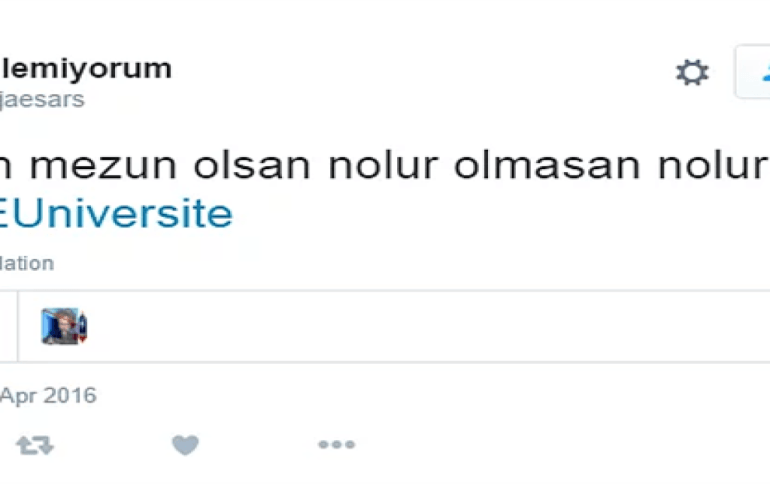This screenshot has width=770, height=485.
Task: Favorite the tweet via the gray heart
Action: 185,445
